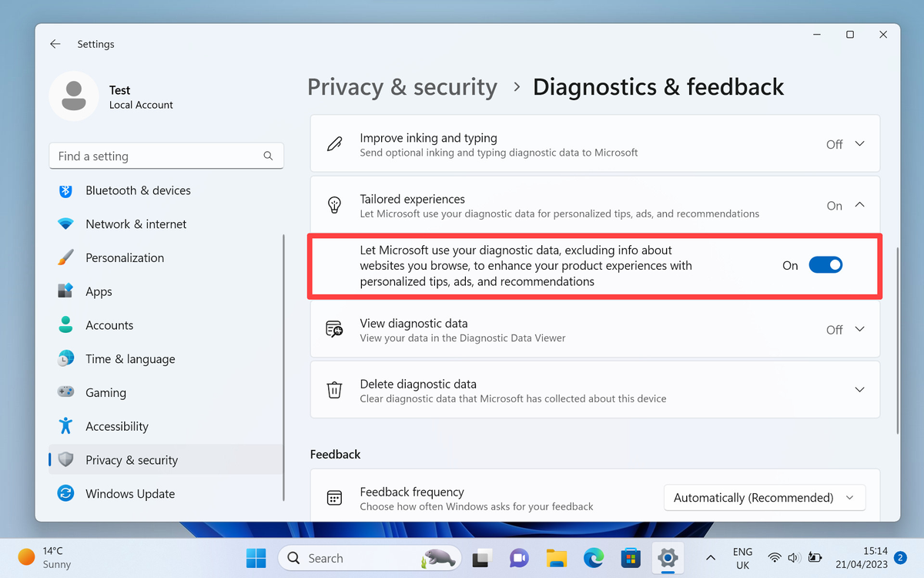Collapse the Tailored experiences section

coord(859,206)
